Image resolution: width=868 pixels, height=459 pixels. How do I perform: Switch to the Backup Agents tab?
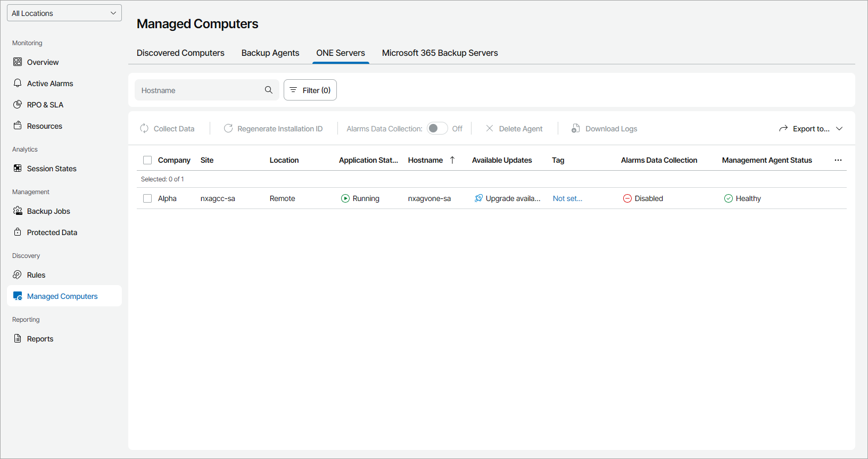tap(270, 53)
